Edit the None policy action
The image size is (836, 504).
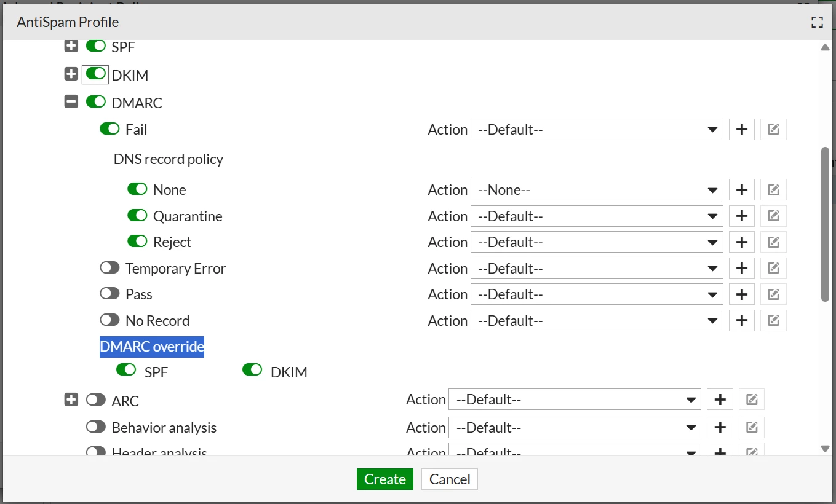click(773, 190)
